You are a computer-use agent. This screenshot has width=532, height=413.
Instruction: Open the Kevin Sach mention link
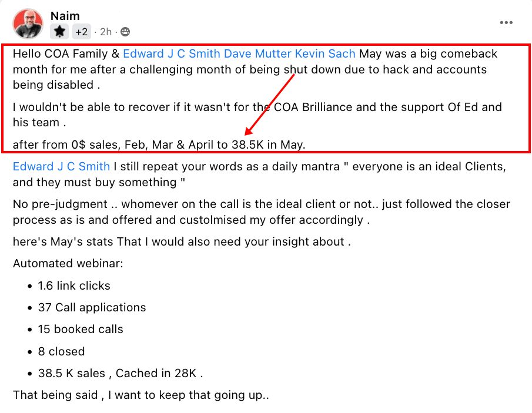pos(325,53)
